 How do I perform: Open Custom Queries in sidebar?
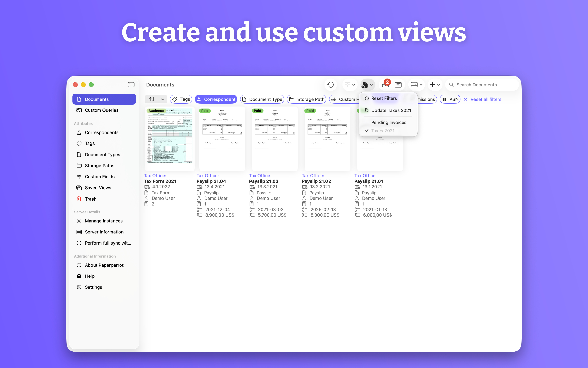pyautogui.click(x=104, y=110)
